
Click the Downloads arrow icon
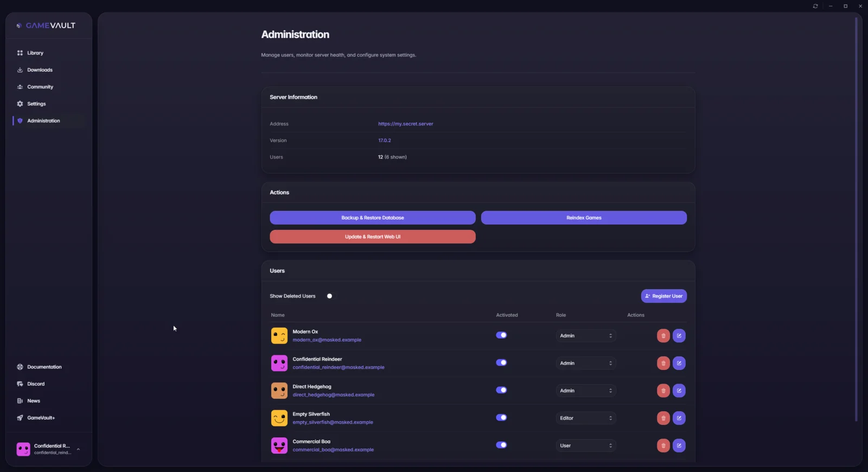[x=20, y=70]
